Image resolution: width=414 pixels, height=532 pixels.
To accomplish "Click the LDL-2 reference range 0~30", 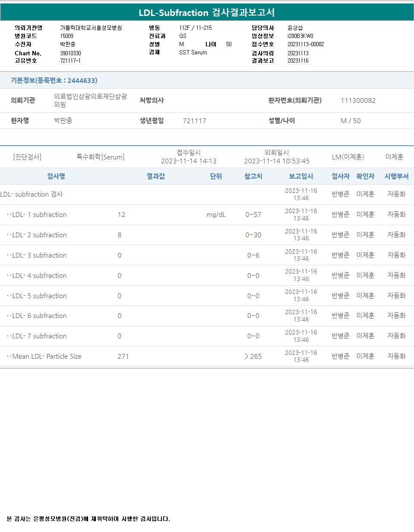I will pos(253,235).
